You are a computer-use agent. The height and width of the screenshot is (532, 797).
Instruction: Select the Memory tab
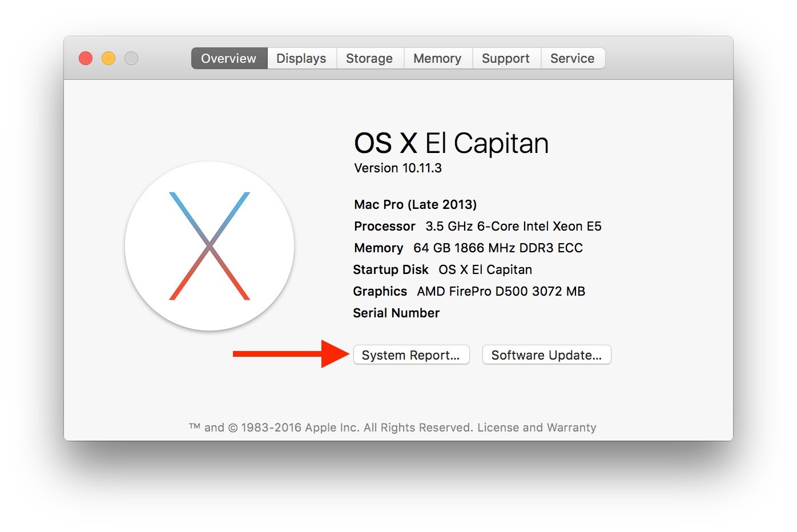click(437, 58)
